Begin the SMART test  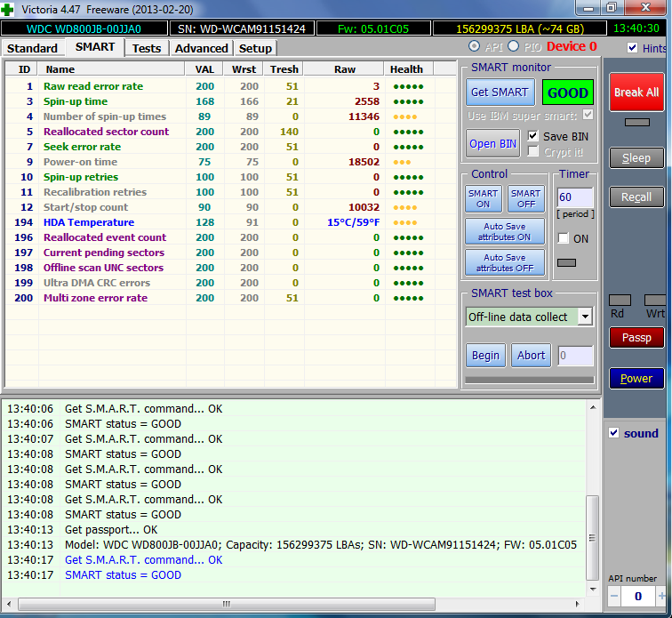tap(485, 356)
